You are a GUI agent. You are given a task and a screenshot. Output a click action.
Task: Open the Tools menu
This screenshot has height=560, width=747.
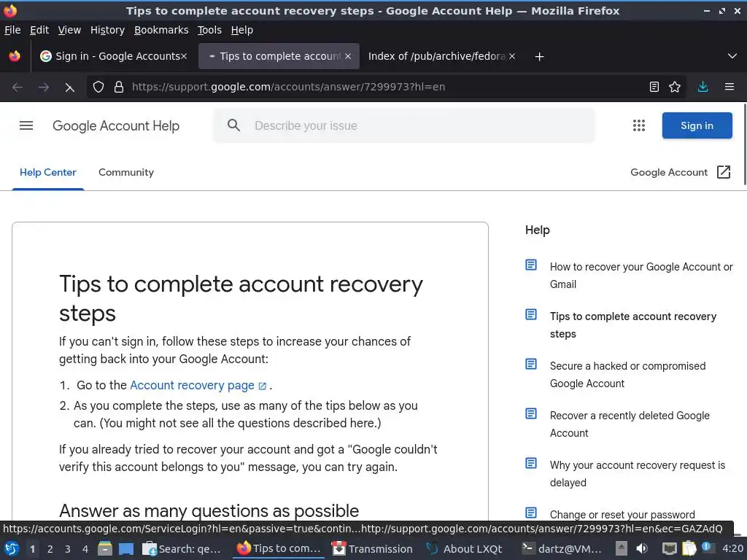tap(209, 30)
